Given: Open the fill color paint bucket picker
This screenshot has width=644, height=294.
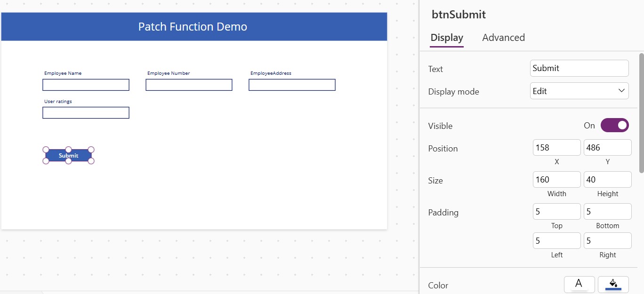Looking at the screenshot, I should click(x=613, y=284).
